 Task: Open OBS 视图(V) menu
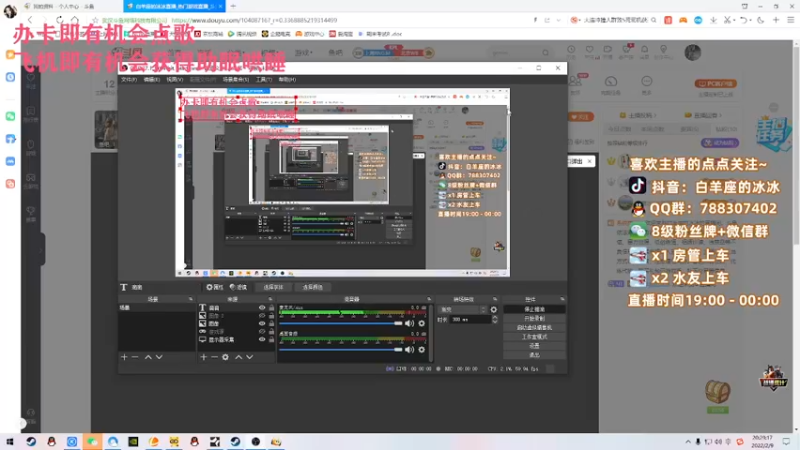(174, 80)
